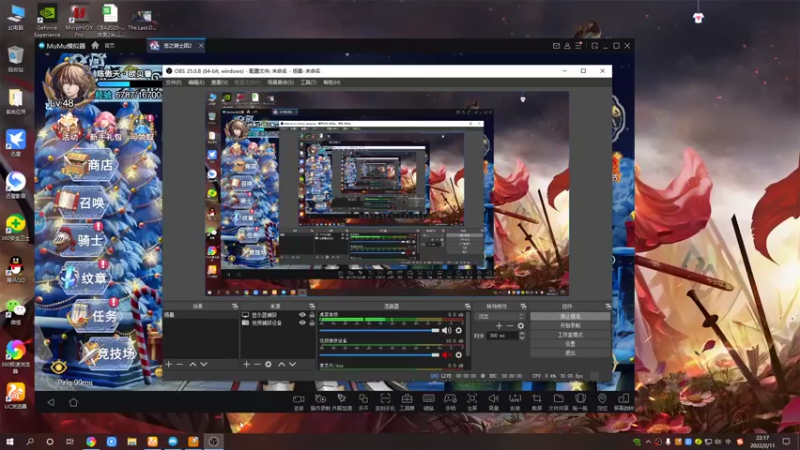Click MuMu record screen (录屏) icon
The height and width of the screenshot is (450, 800).
pos(298,398)
